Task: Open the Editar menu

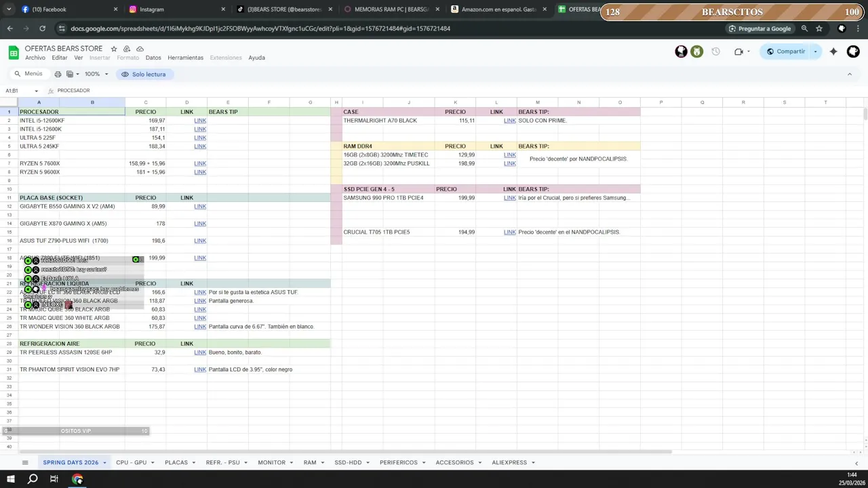Action: click(x=60, y=58)
